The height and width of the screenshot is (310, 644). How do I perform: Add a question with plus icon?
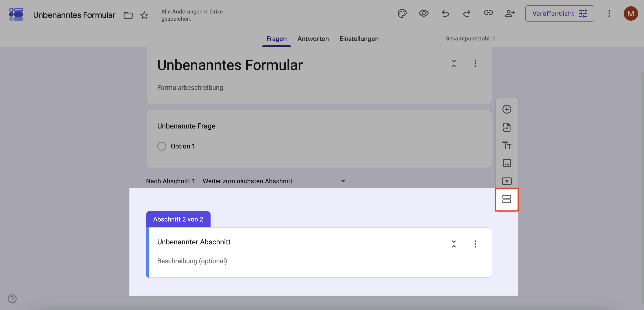pos(507,109)
